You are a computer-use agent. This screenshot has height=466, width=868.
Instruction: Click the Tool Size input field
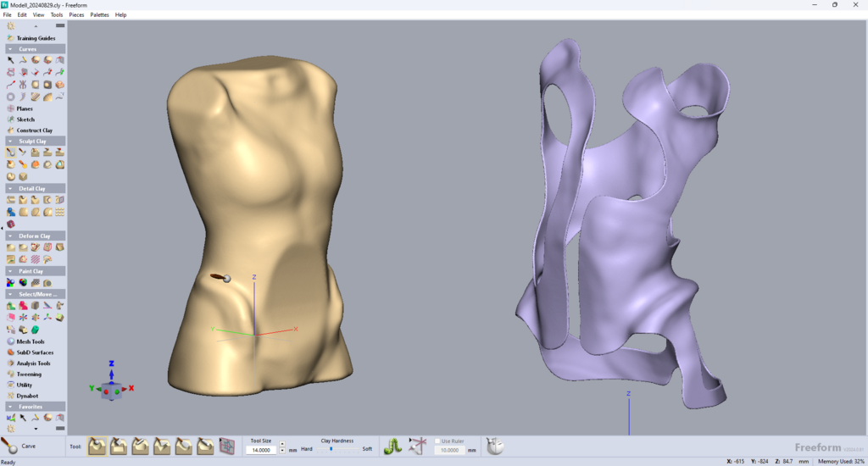click(260, 450)
